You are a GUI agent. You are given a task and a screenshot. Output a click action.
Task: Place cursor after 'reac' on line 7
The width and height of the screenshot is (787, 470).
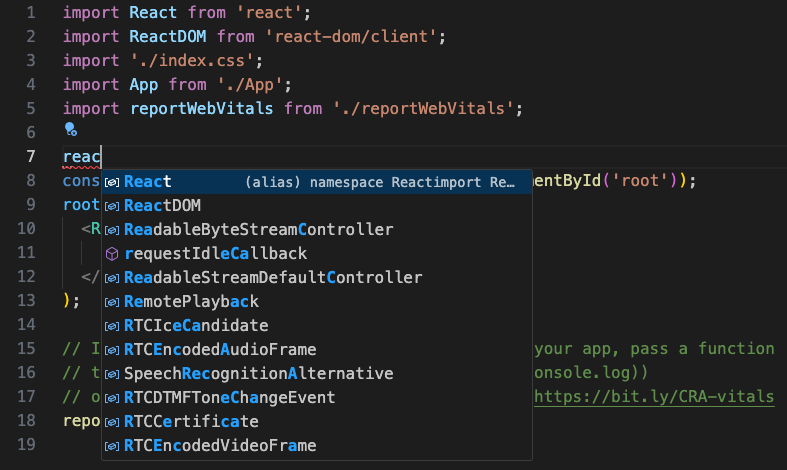tap(103, 157)
